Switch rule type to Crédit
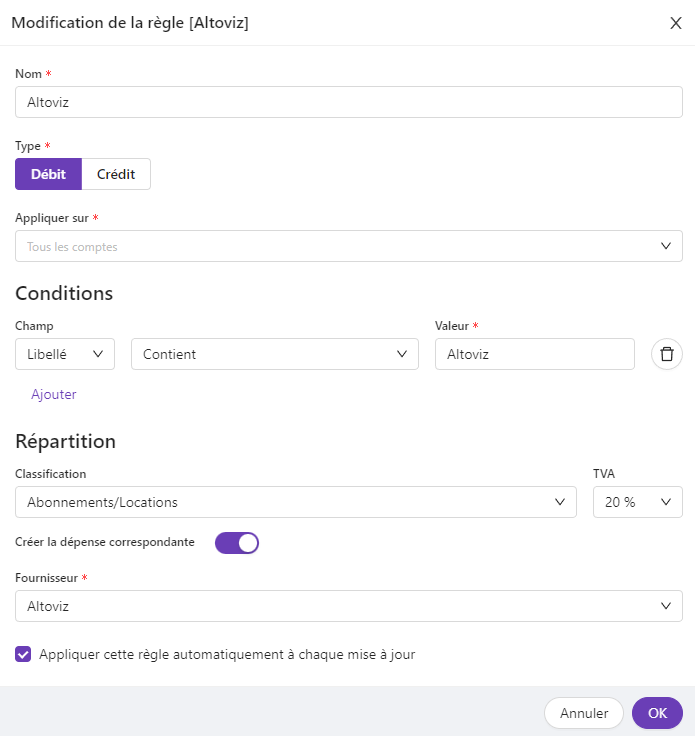Image resolution: width=695 pixels, height=736 pixels. pyautogui.click(x=116, y=174)
